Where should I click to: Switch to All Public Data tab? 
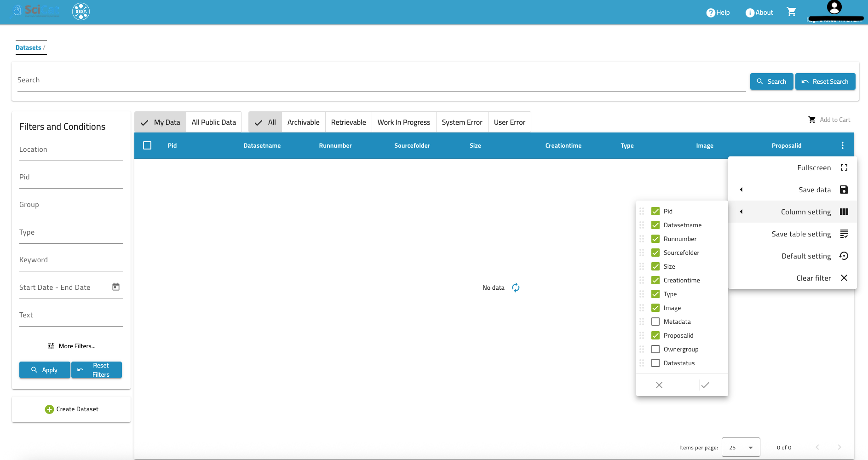pos(213,122)
